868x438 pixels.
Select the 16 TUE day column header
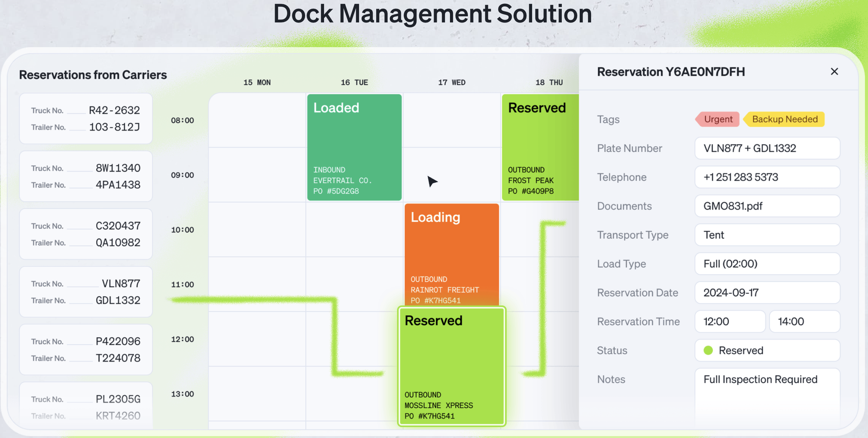coord(354,83)
